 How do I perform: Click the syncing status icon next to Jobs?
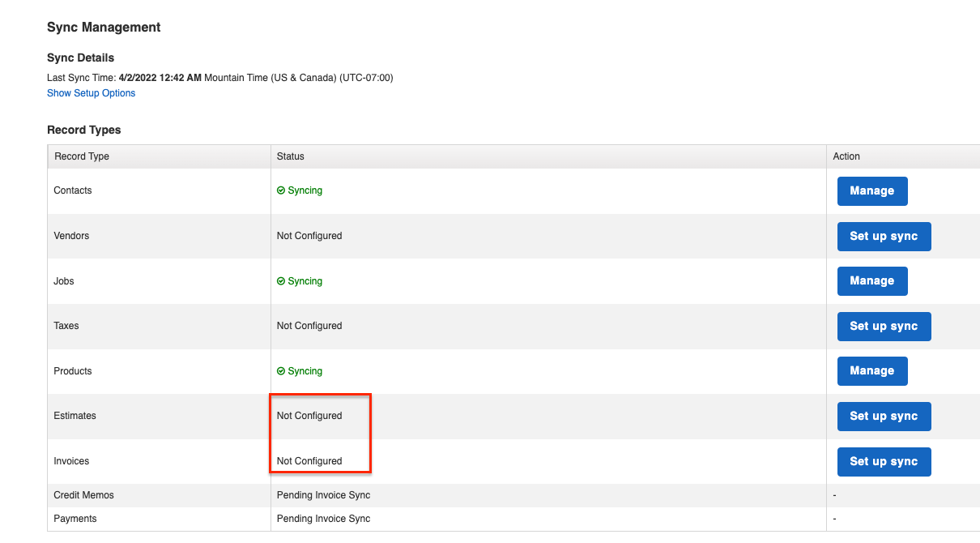(x=281, y=280)
